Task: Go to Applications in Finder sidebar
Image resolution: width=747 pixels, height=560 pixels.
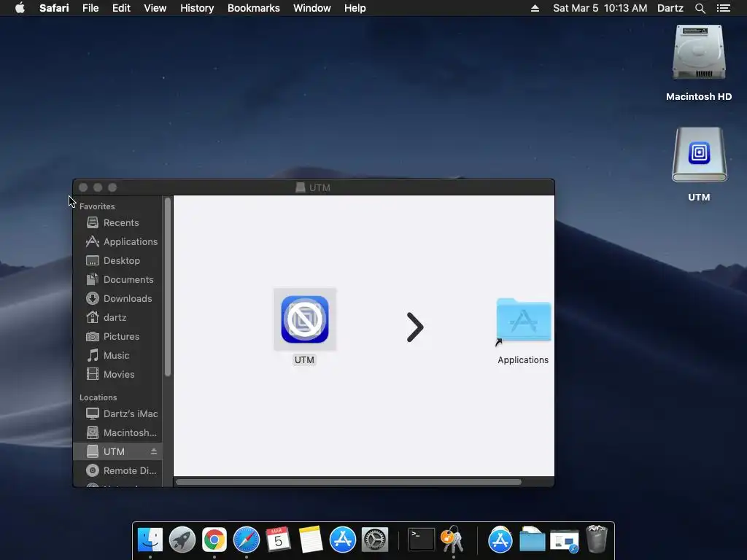Action: [117, 241]
